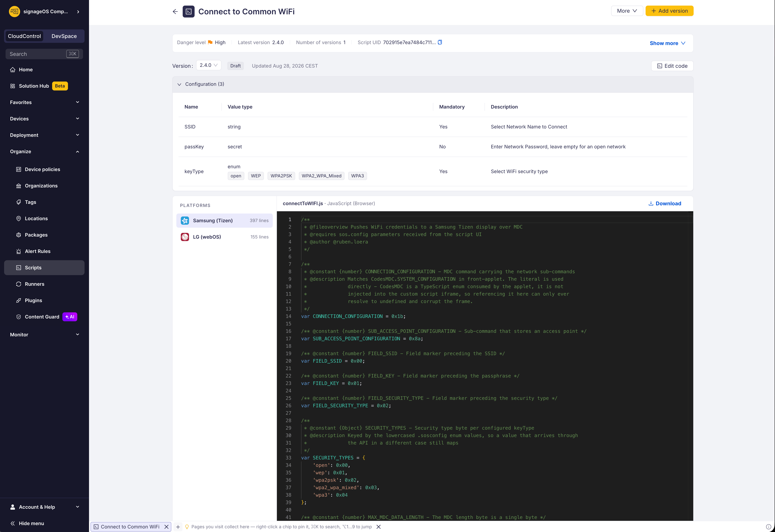
Task: Select the Samsung (Tizen) platform
Action: click(224, 220)
